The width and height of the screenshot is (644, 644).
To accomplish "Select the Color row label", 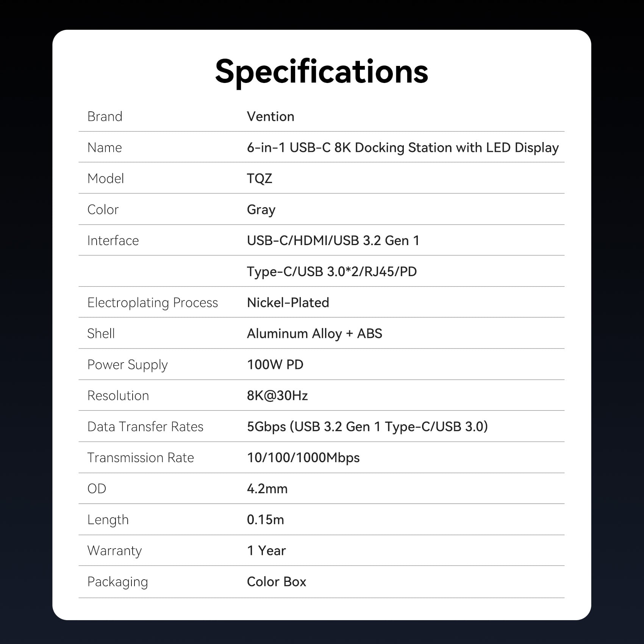I will (103, 209).
